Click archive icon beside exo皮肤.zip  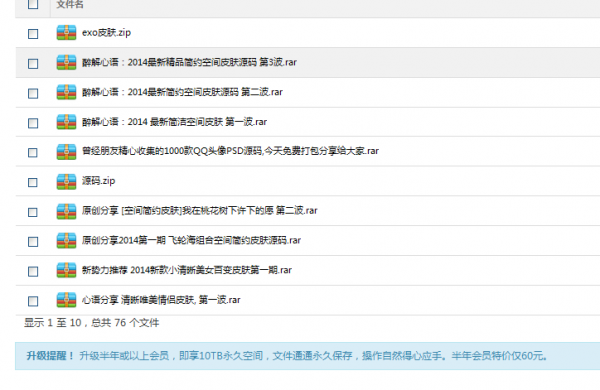tap(66, 33)
